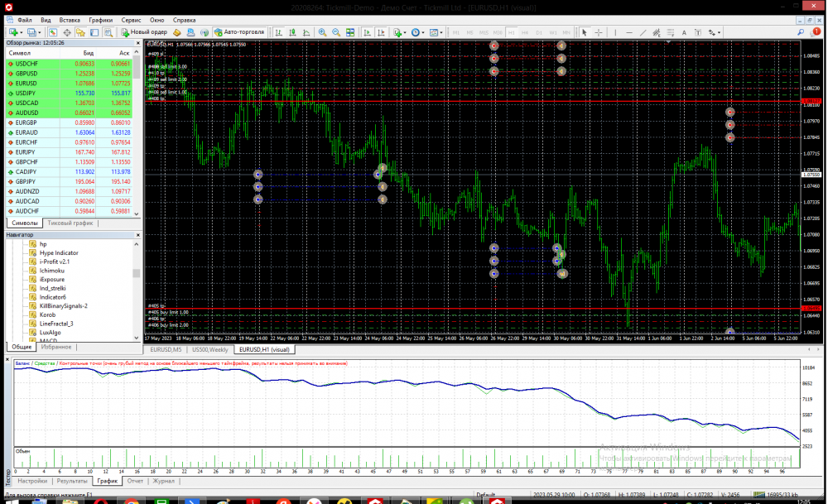The image size is (828, 504).
Task: Open the Data Window crosshair-target icon
Action: 67,32
